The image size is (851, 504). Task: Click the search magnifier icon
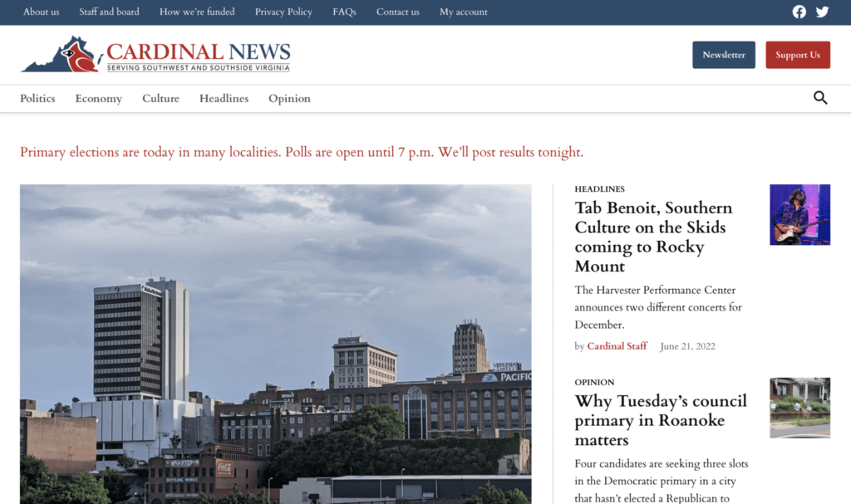[x=820, y=97]
